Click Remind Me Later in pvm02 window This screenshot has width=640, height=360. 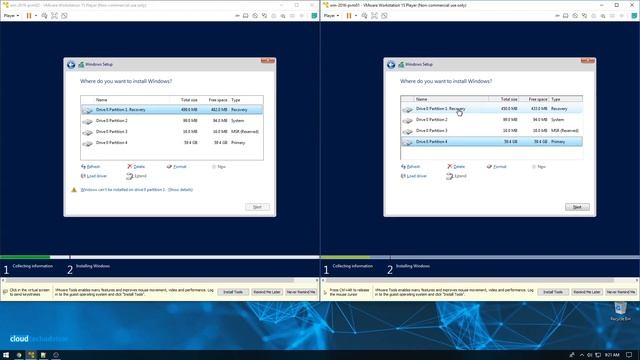(x=267, y=292)
